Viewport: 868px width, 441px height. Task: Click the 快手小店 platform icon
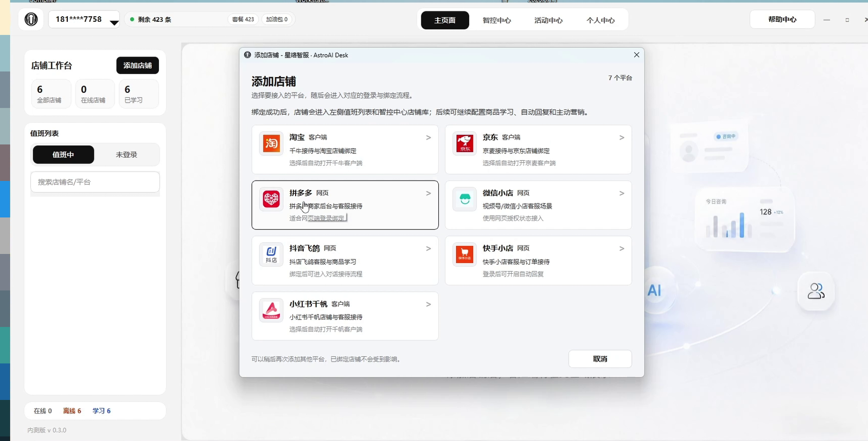464,254
